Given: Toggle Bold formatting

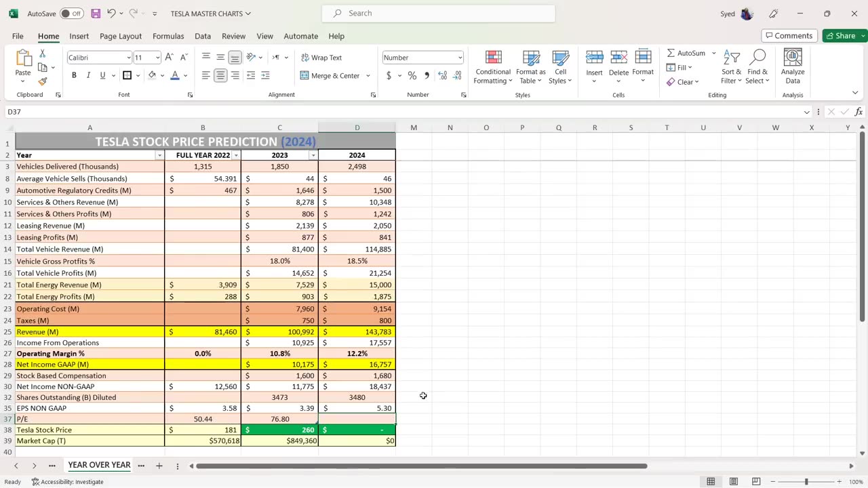Looking at the screenshot, I should click(74, 75).
